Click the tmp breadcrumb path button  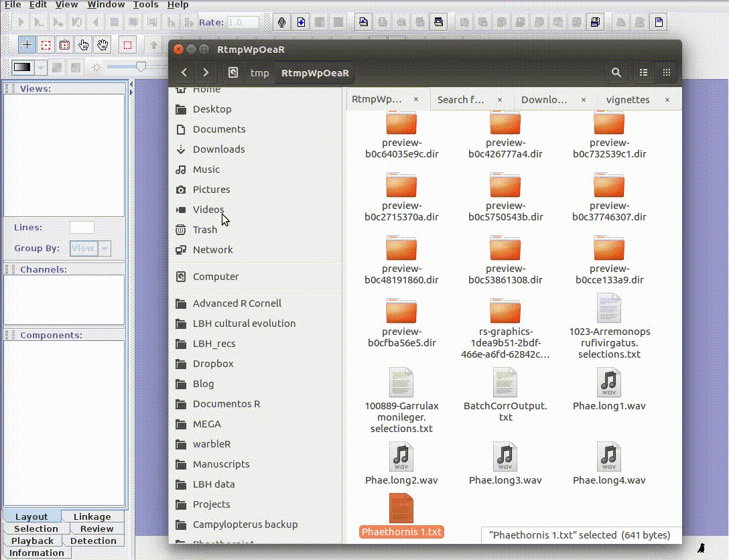(259, 73)
